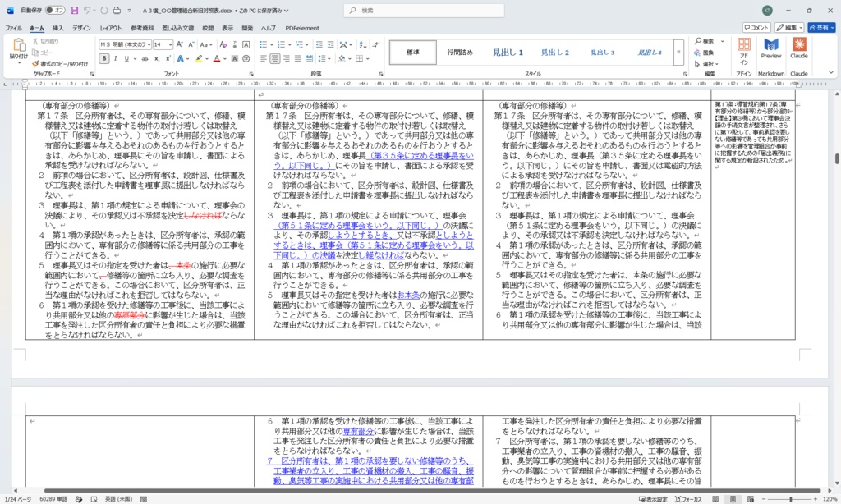
Task: Align text to the right
Action: 287,59
